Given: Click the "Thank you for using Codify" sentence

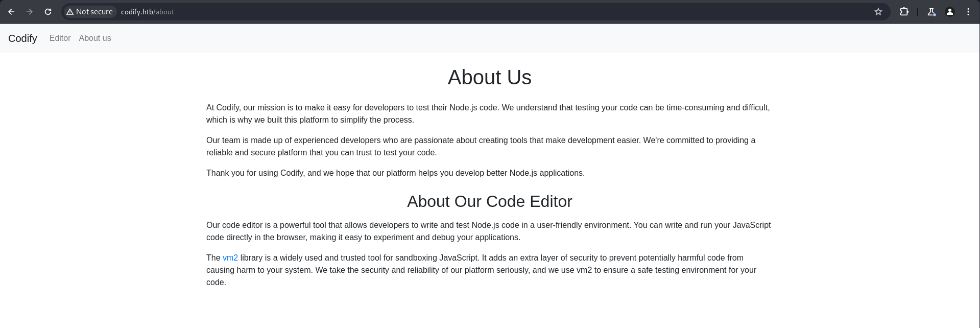Looking at the screenshot, I should (x=395, y=173).
